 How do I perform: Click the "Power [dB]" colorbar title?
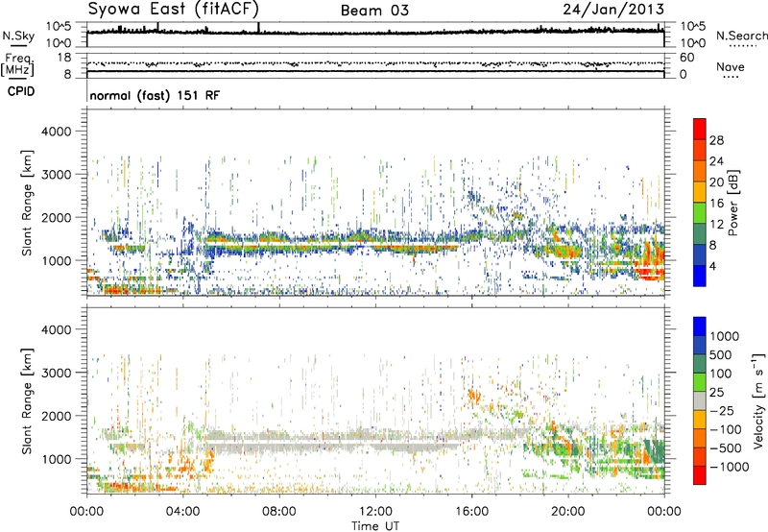pyautogui.click(x=733, y=203)
